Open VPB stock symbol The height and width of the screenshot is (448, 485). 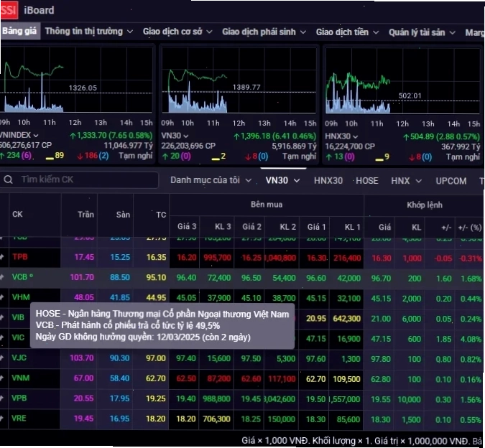pyautogui.click(x=19, y=398)
